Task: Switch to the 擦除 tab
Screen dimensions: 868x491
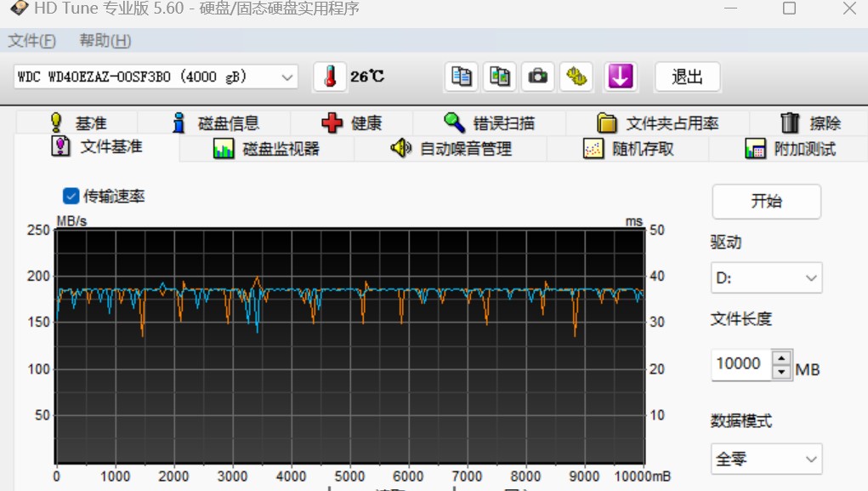Action: point(809,123)
